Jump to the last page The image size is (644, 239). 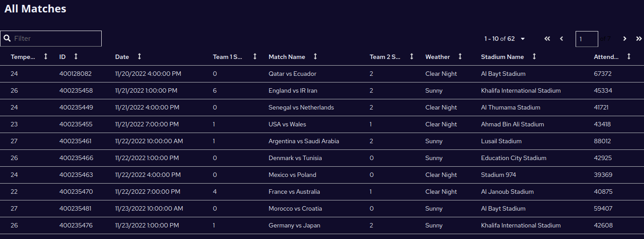pyautogui.click(x=639, y=39)
